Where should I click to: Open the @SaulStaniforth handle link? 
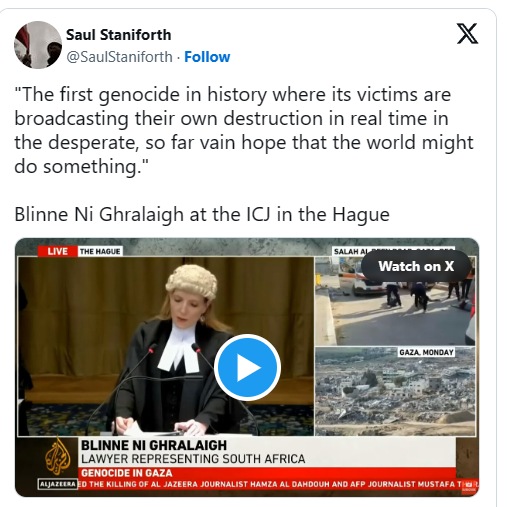click(x=119, y=57)
